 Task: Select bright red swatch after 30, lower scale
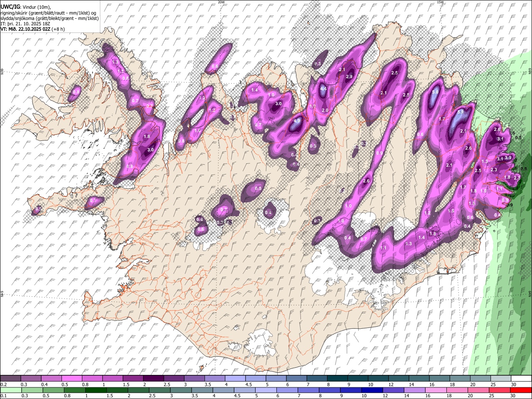(521, 390)
